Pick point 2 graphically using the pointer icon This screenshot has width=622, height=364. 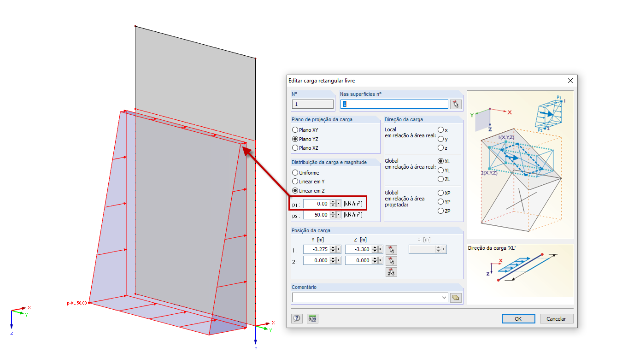click(x=392, y=260)
